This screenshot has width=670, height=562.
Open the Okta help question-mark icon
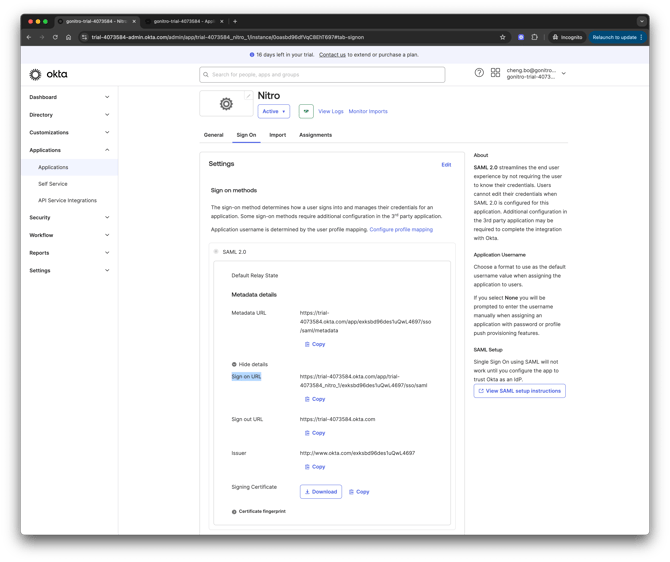click(479, 73)
